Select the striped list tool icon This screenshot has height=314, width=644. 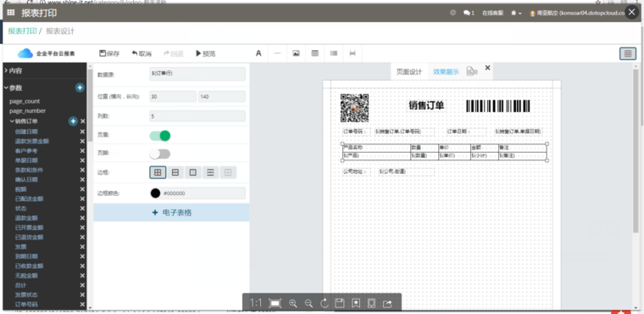click(334, 53)
